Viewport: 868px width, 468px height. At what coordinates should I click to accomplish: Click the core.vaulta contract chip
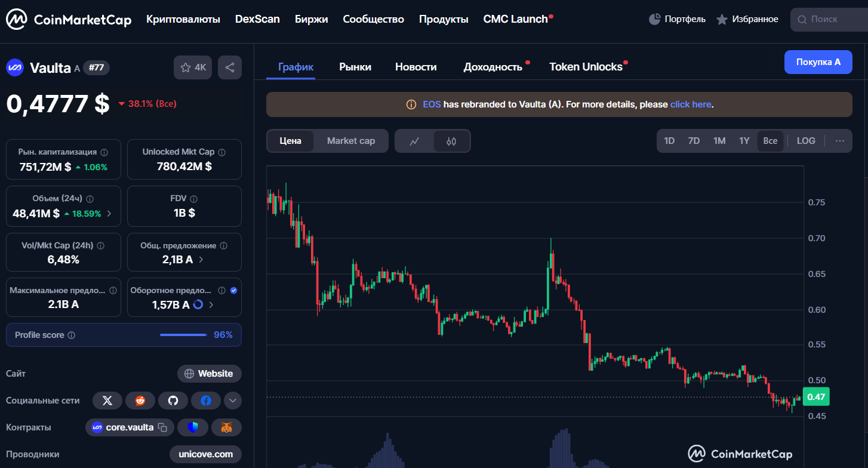(130, 427)
